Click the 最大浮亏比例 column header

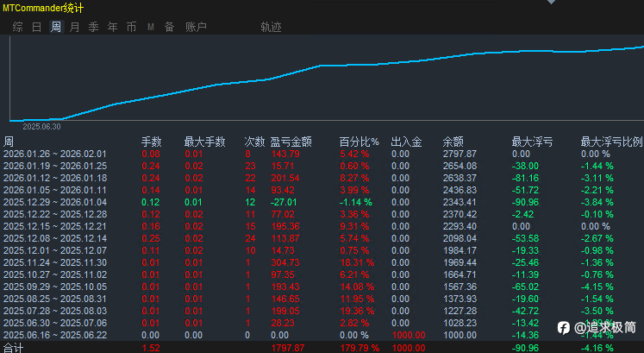pyautogui.click(x=611, y=142)
